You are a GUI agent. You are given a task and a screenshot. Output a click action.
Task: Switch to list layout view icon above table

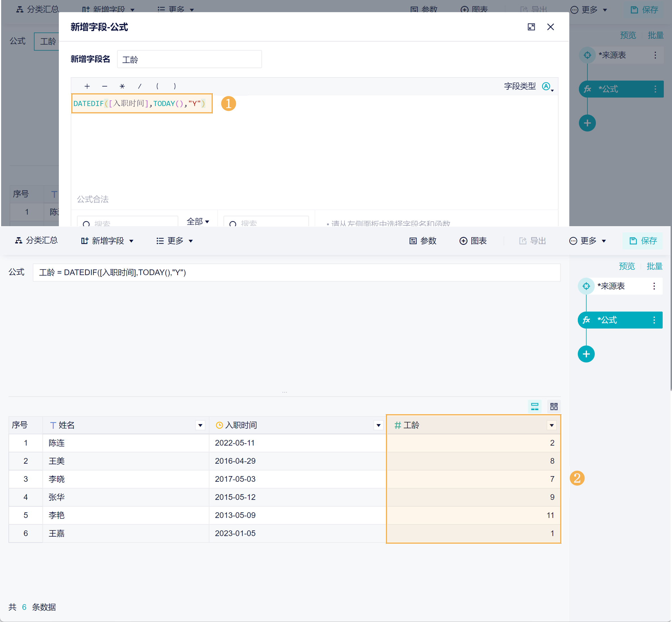coord(534,406)
